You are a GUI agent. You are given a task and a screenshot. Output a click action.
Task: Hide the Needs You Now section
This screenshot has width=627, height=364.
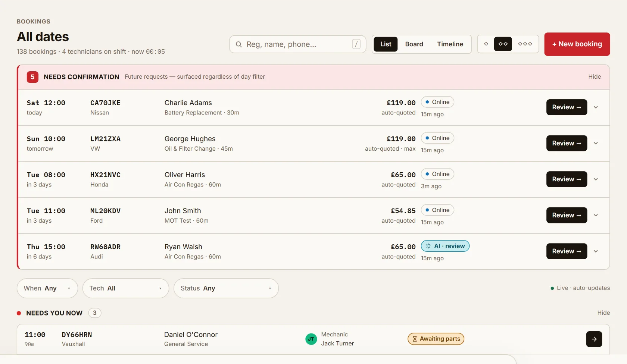click(603, 313)
